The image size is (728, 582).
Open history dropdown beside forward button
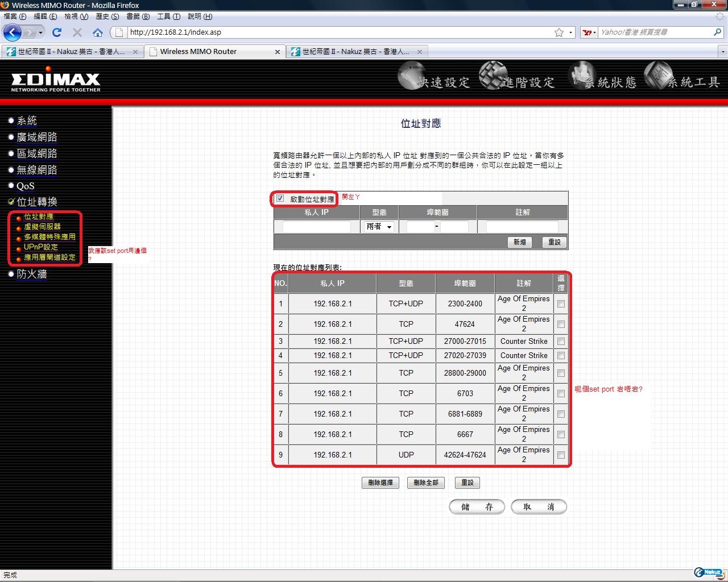[x=40, y=32]
